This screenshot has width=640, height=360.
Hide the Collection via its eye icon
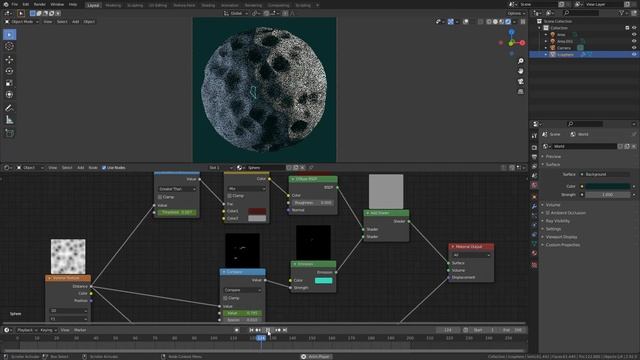point(634,28)
